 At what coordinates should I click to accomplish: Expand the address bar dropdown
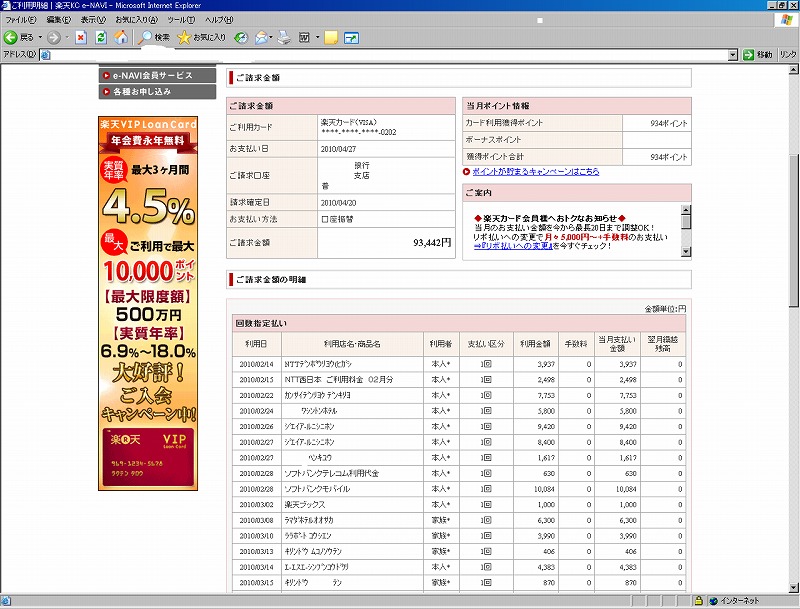pos(733,55)
